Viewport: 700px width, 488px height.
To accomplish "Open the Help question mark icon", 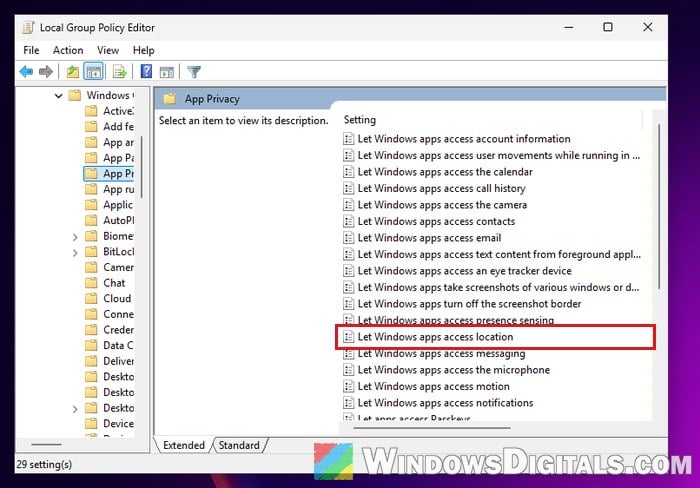I will (x=146, y=71).
